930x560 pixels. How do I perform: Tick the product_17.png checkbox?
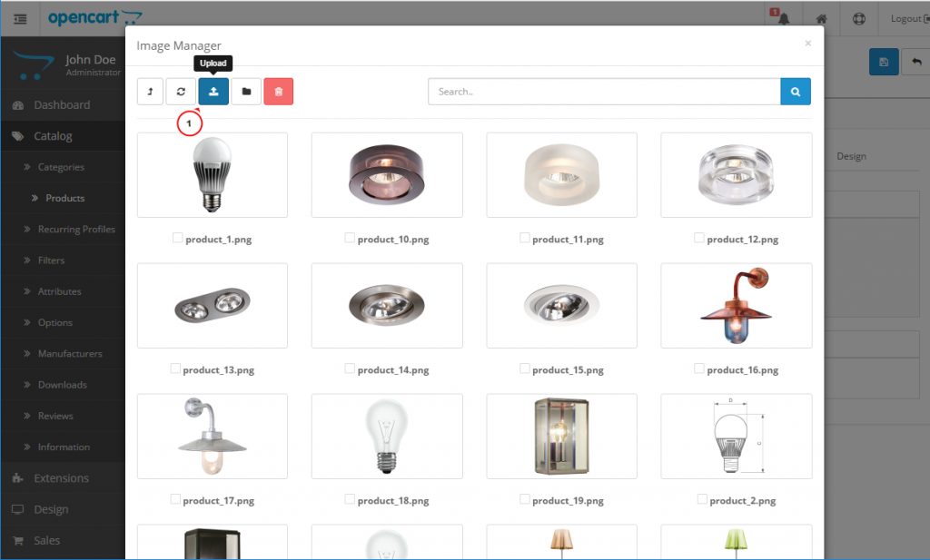click(175, 499)
